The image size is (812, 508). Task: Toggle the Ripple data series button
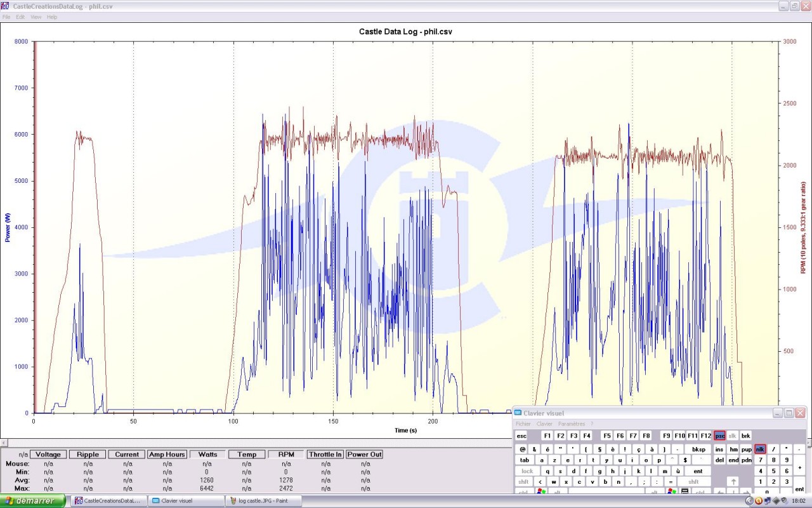coord(88,454)
